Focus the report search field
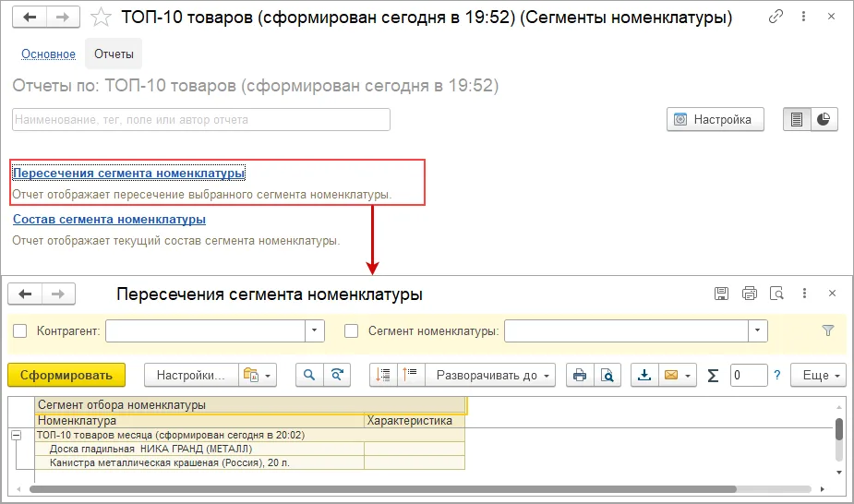 tap(201, 120)
